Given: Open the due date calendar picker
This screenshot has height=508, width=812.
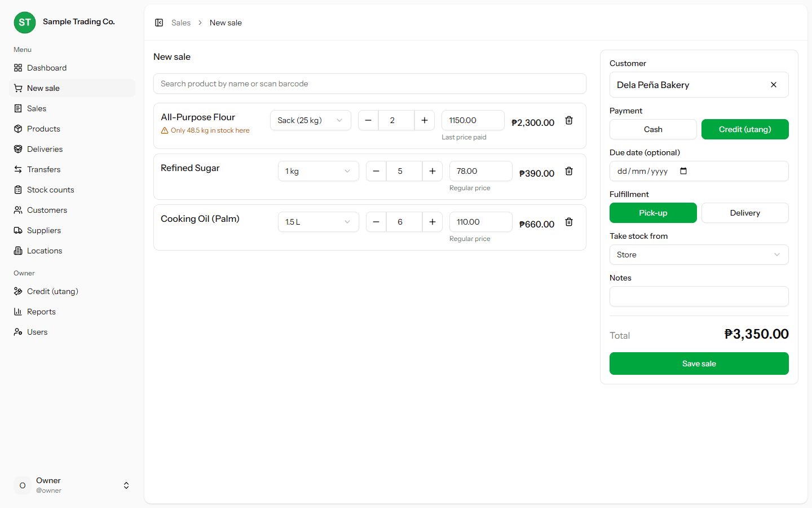Looking at the screenshot, I should [683, 171].
